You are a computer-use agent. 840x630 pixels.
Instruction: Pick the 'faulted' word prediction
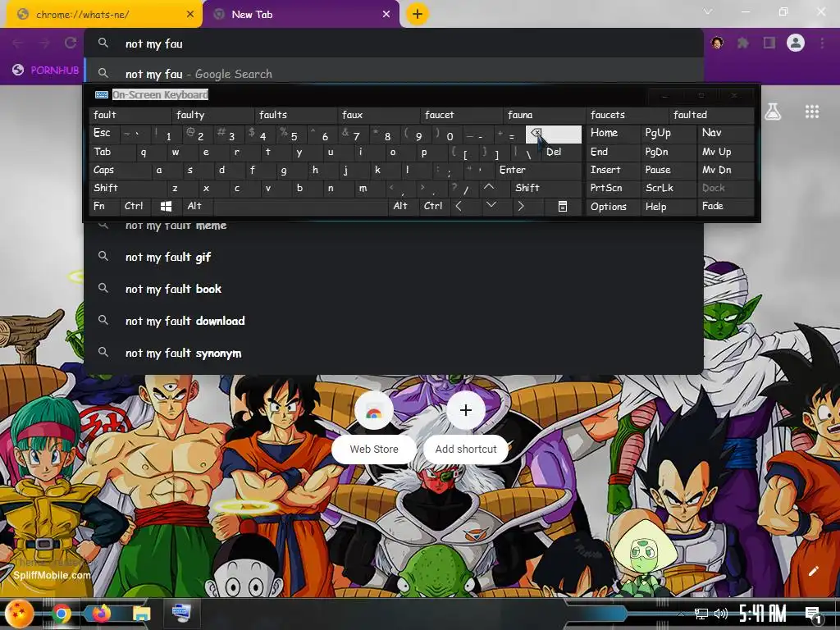[712, 115]
